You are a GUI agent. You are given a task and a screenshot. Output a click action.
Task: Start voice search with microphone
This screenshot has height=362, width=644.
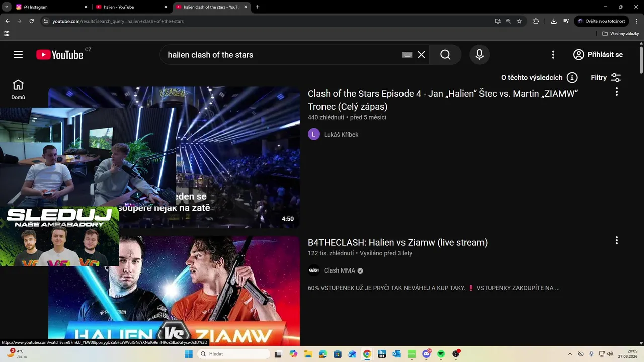479,55
